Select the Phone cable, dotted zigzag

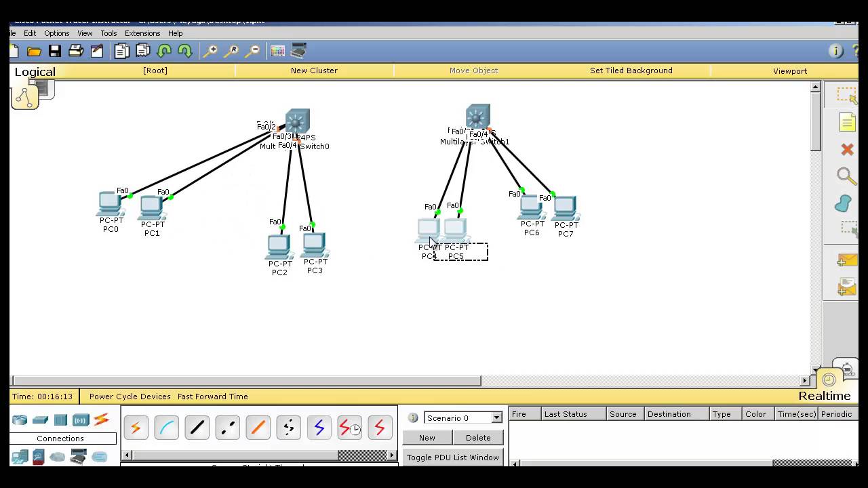coord(288,428)
